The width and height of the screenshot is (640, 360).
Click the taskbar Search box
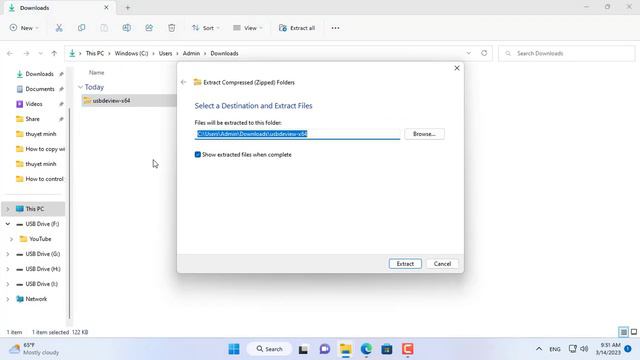pos(270,349)
